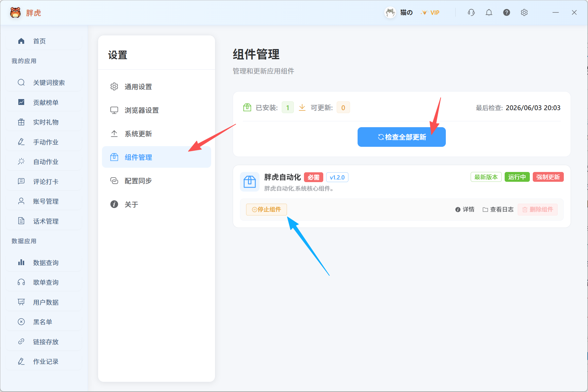Open 用户数据 in sidebar

point(44,302)
